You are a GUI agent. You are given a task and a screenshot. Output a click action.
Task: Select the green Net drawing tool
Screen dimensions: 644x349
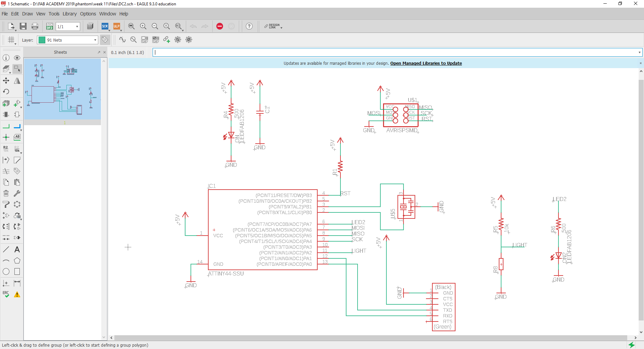(6, 127)
